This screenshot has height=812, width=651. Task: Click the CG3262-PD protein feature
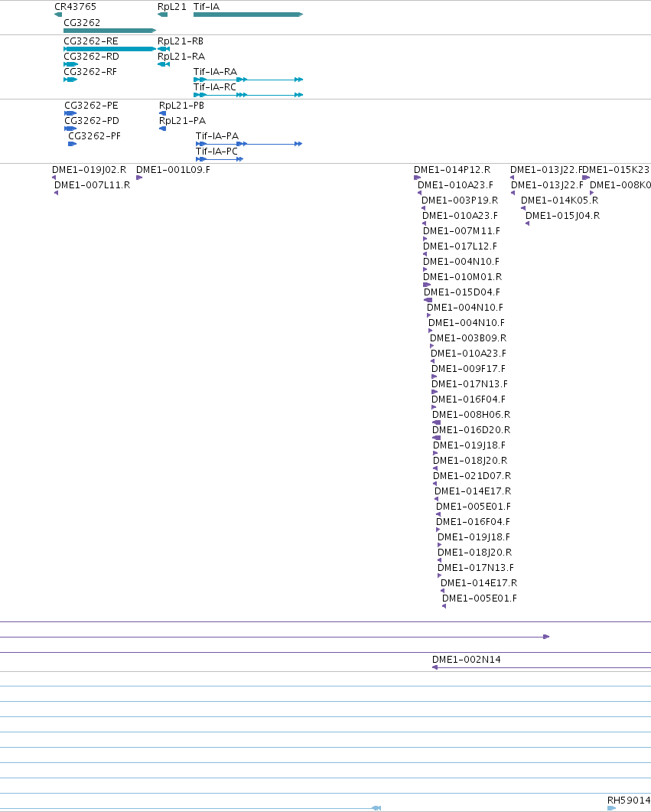pos(70,129)
